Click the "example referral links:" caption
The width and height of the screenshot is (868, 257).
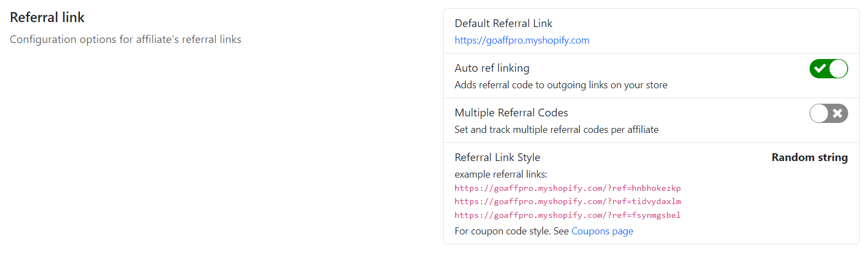pyautogui.click(x=500, y=174)
